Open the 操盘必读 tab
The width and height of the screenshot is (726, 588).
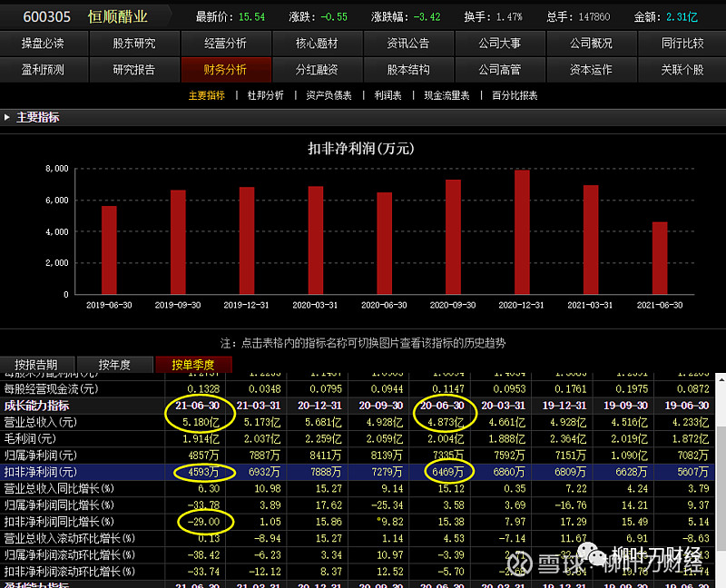pyautogui.click(x=43, y=44)
